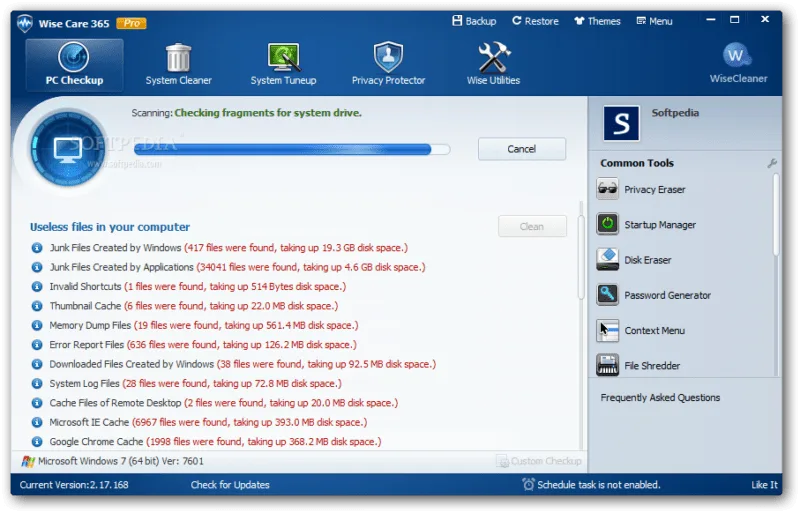The width and height of the screenshot is (800, 513).
Task: Open the System Cleaner section
Action: pyautogui.click(x=178, y=65)
